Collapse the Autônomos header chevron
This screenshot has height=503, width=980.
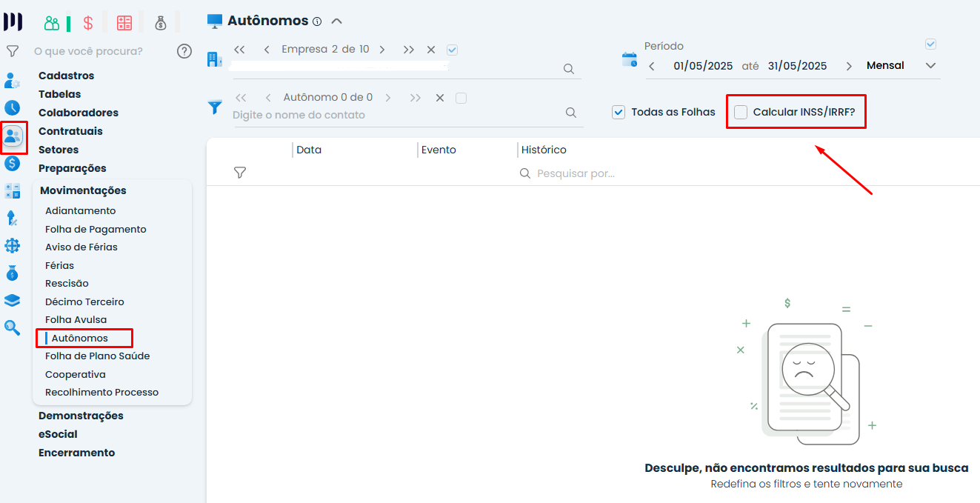tap(337, 21)
